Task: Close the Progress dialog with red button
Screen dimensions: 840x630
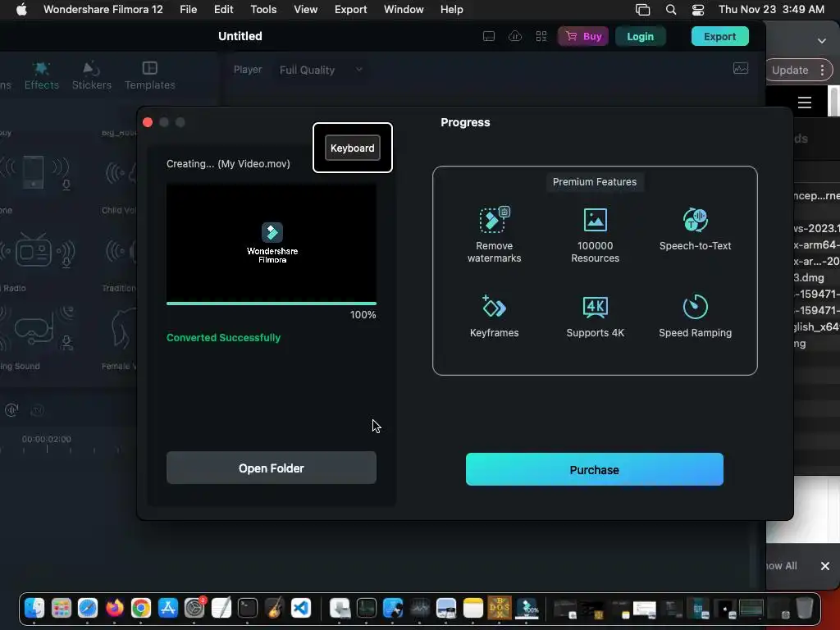Action: tap(148, 122)
